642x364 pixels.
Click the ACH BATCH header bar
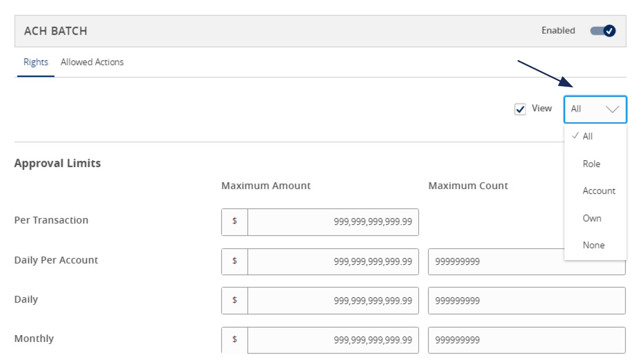click(x=210, y=30)
